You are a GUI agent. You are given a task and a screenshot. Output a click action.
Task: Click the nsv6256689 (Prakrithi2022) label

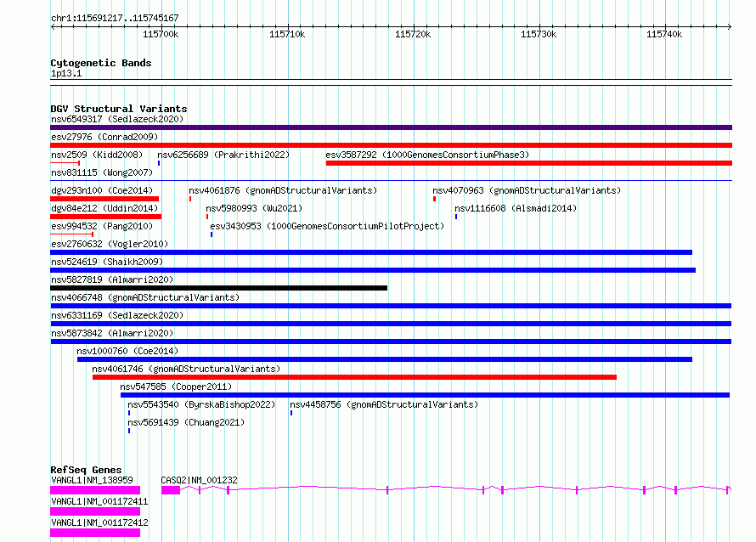tap(223, 155)
